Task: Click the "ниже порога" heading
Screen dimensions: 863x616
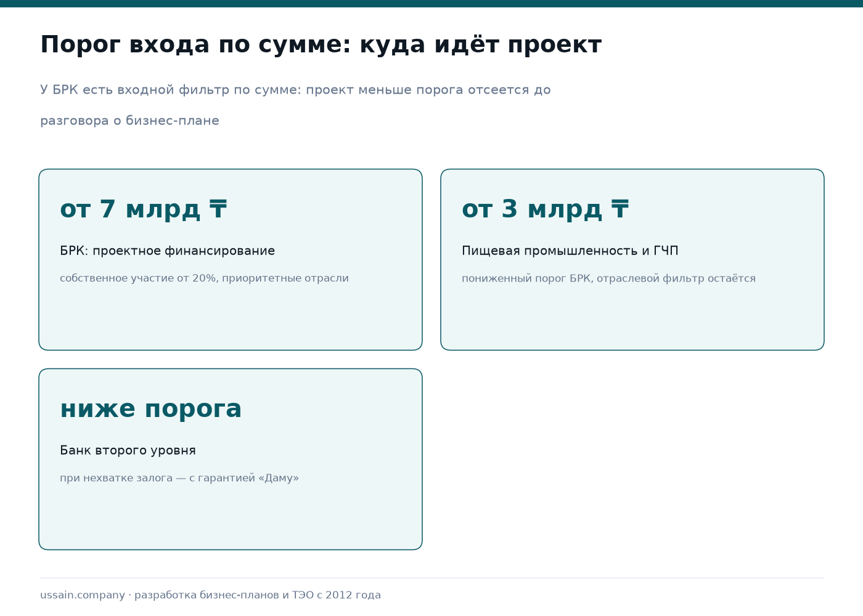Action: (x=151, y=409)
